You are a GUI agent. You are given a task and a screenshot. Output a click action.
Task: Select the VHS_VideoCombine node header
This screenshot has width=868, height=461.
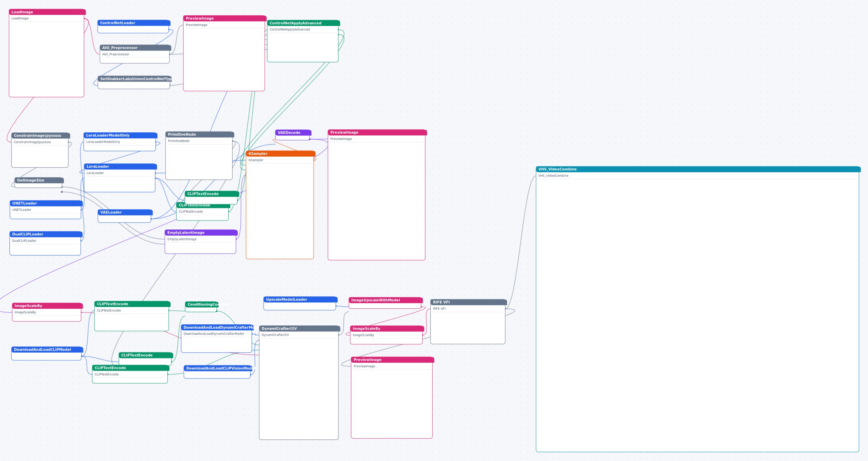coord(698,169)
